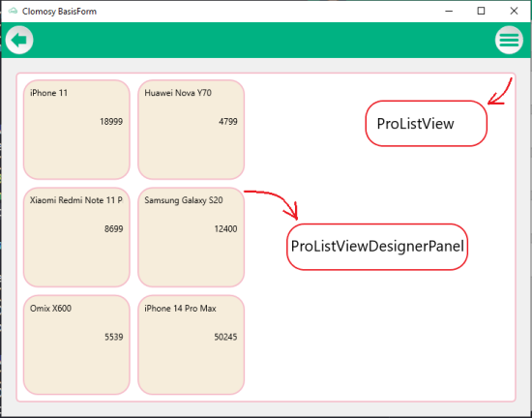Click the 4799 price value

coord(228,122)
